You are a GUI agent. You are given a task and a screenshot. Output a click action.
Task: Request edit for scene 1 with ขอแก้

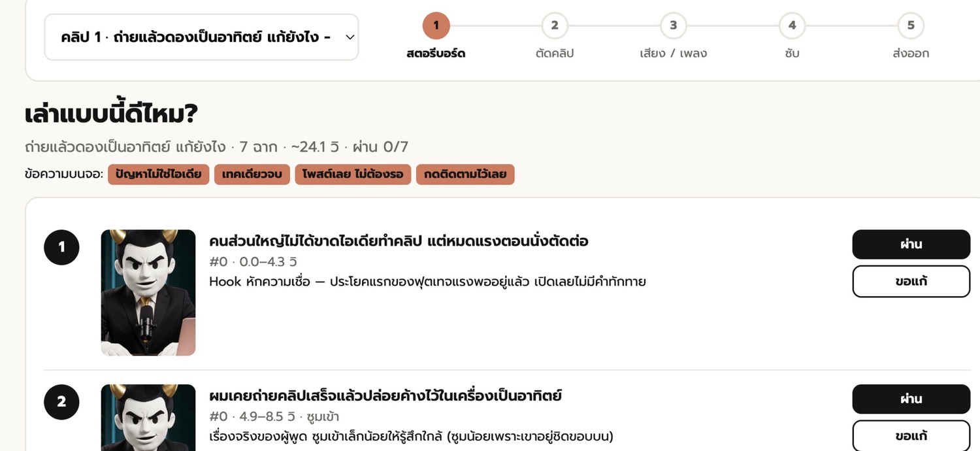[911, 282]
